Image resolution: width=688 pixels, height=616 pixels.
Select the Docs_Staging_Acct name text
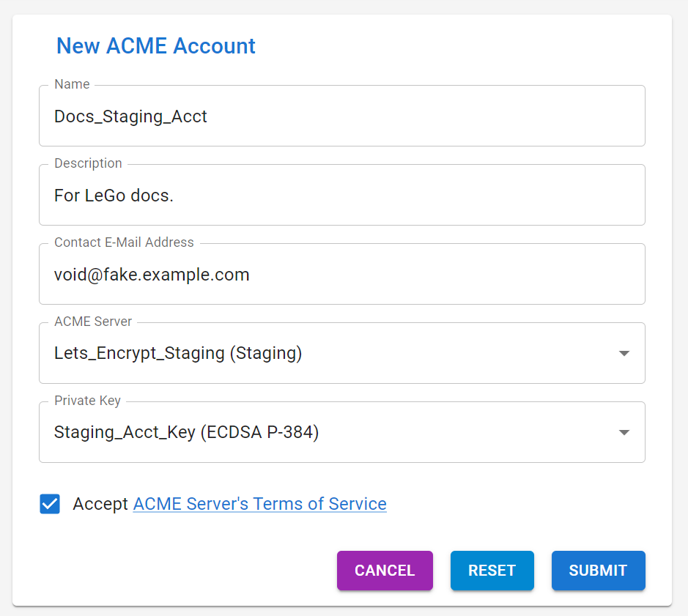(130, 116)
